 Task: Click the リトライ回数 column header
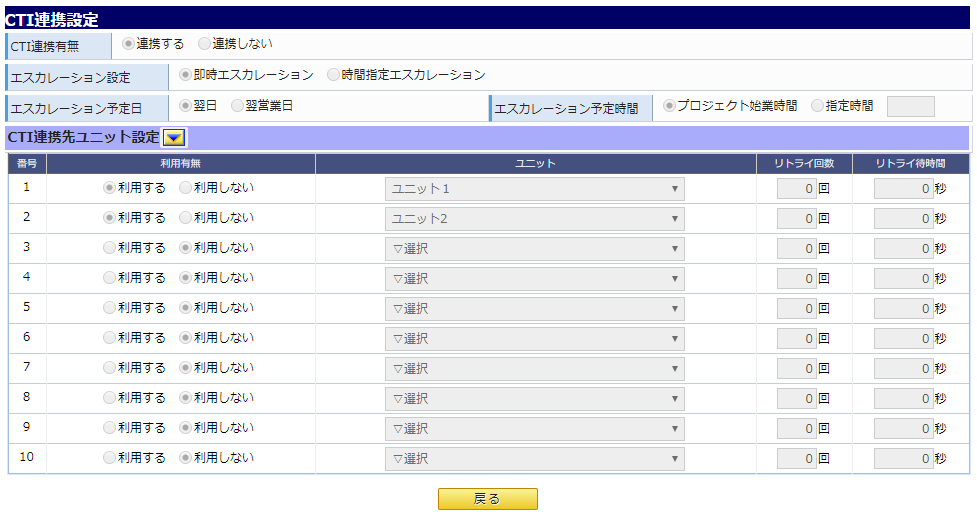point(804,164)
